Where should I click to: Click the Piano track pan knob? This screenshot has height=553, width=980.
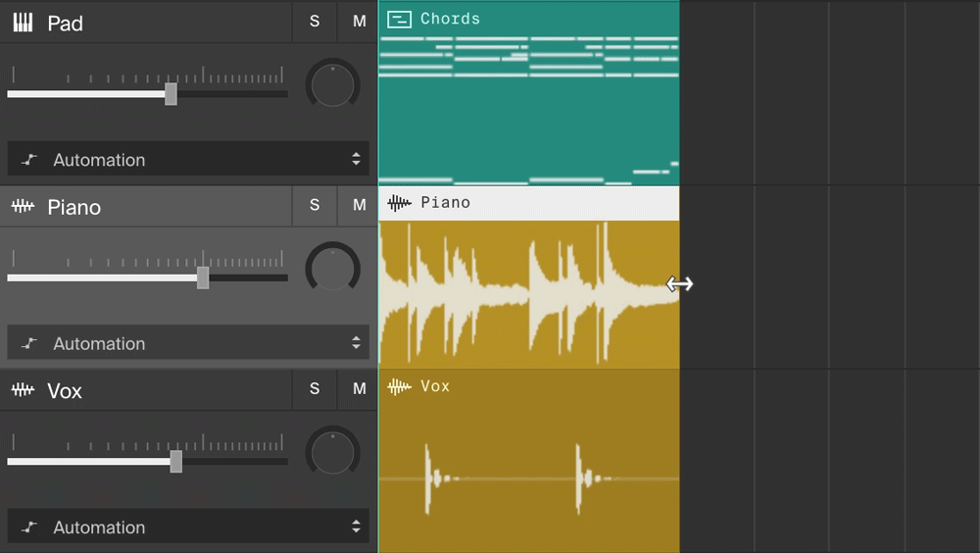point(333,268)
